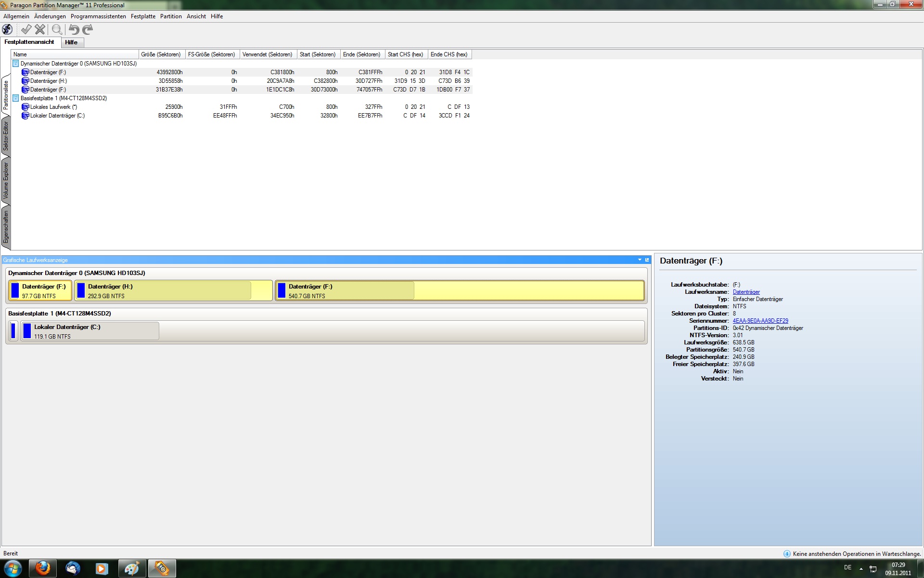Image resolution: width=924 pixels, height=578 pixels.
Task: Open the Allgemein menu
Action: pyautogui.click(x=16, y=16)
